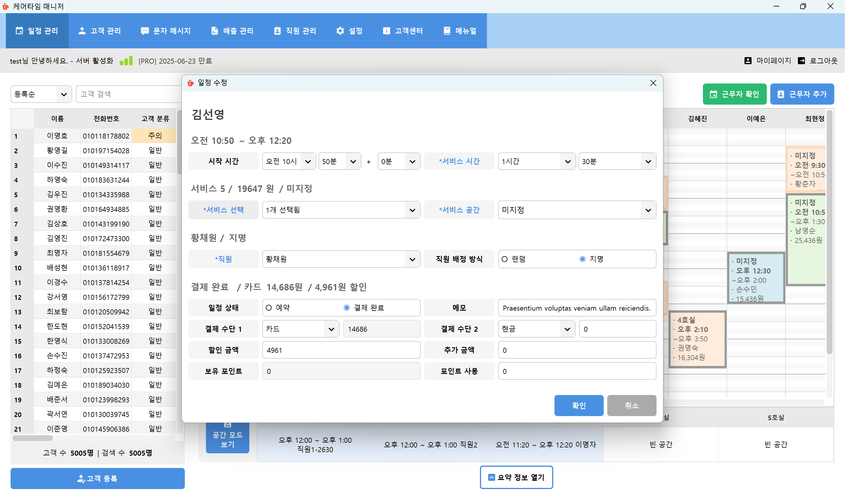This screenshot has width=846, height=504.
Task: Open the 등록순 sort dropdown
Action: (41, 94)
